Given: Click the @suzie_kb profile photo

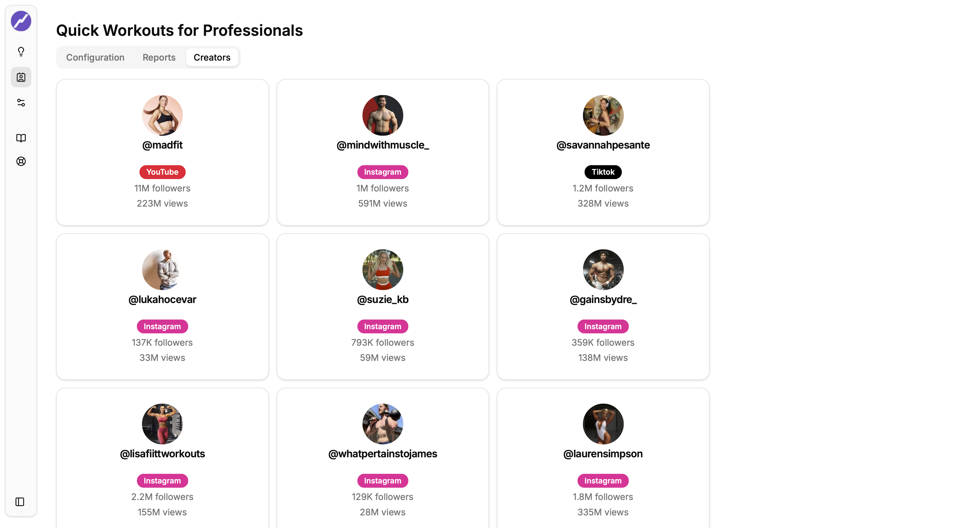Looking at the screenshot, I should click(x=383, y=270).
